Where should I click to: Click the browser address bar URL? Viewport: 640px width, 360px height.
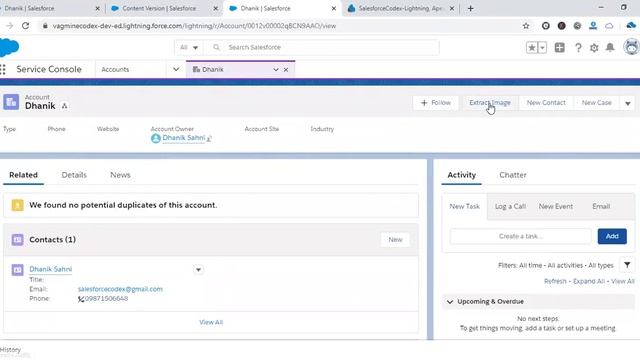coord(194,26)
